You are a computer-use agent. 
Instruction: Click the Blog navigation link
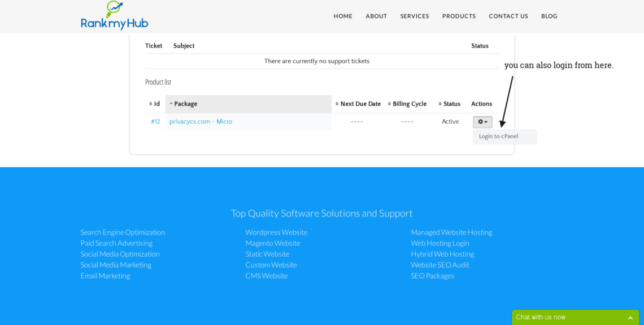pos(549,16)
